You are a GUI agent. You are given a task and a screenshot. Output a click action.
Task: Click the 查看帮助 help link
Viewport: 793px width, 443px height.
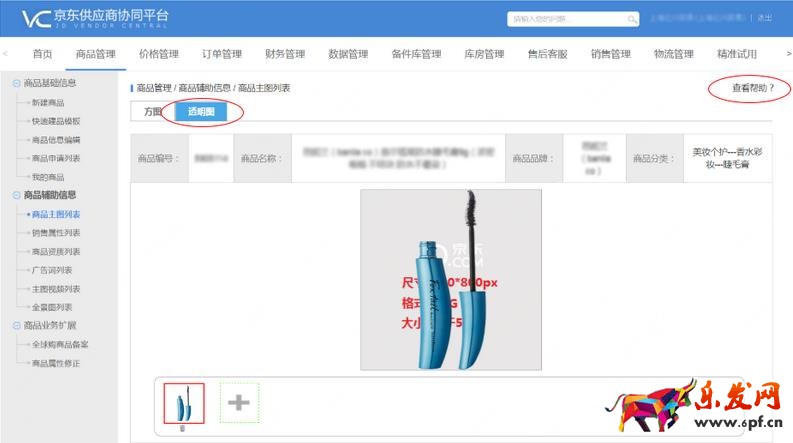click(x=753, y=88)
